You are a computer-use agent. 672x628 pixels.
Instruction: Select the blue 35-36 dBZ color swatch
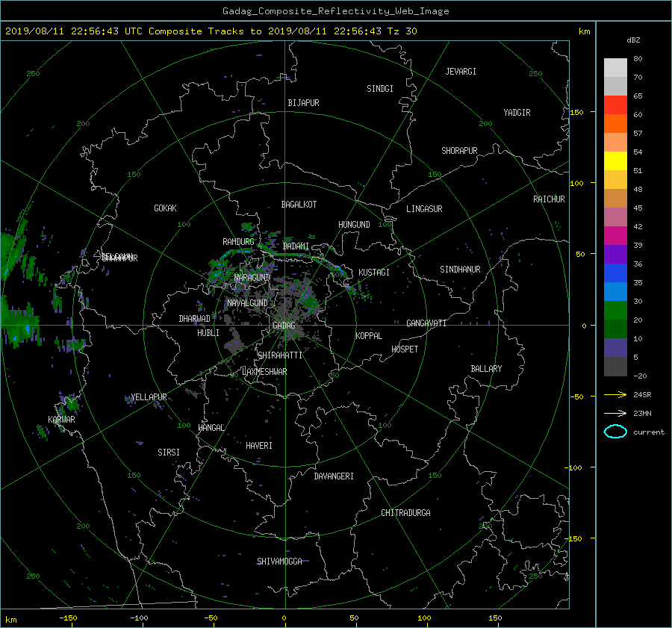[615, 273]
